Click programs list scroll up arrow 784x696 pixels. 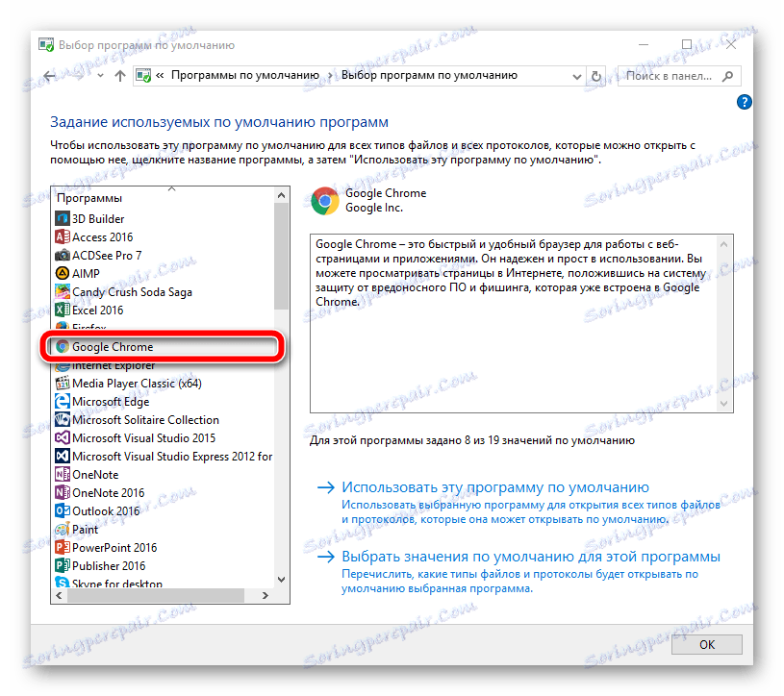[x=281, y=195]
